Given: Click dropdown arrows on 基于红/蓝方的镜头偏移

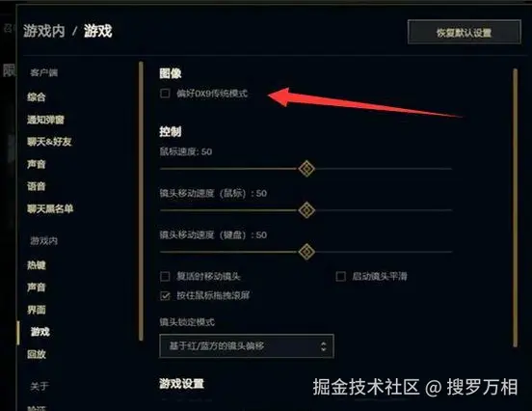Looking at the screenshot, I should [x=323, y=346].
